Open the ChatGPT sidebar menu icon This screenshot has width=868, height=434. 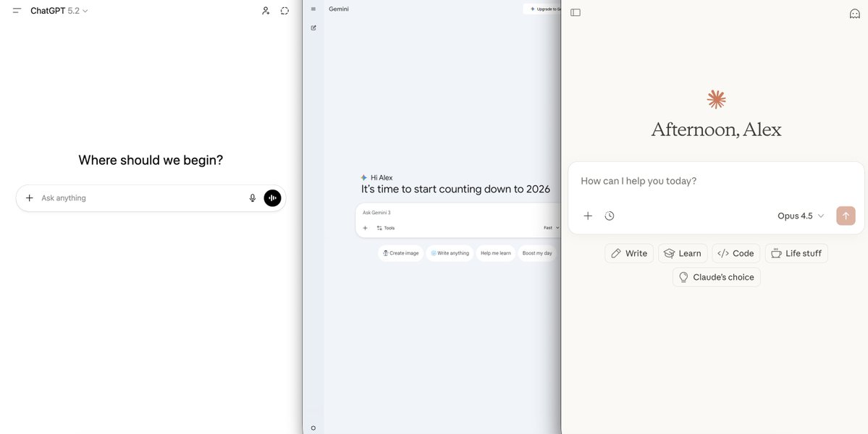point(17,11)
